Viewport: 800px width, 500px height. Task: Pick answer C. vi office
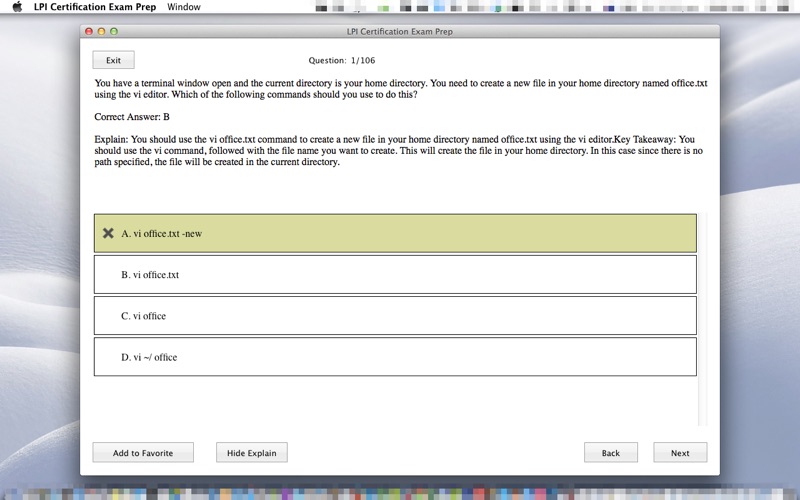click(395, 316)
